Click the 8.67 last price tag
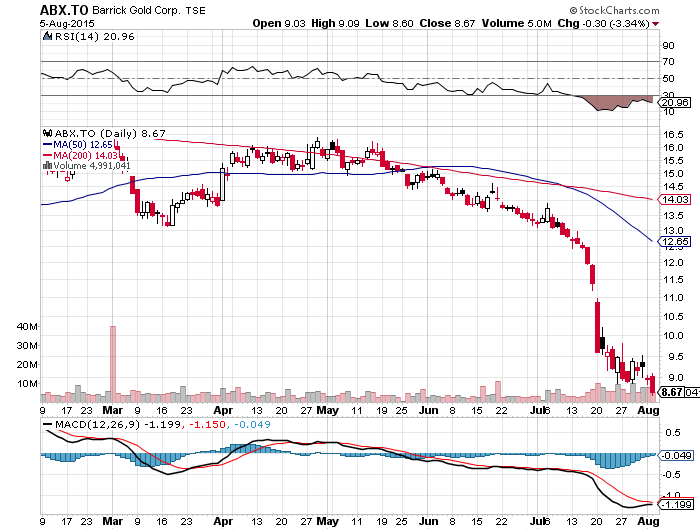The width and height of the screenshot is (700, 530). [x=672, y=392]
